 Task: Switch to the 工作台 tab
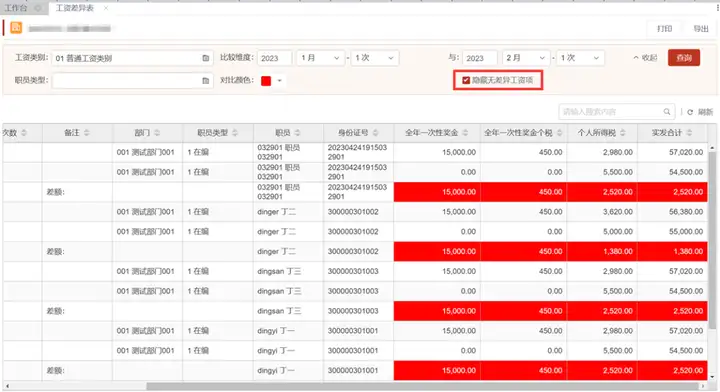coord(16,8)
